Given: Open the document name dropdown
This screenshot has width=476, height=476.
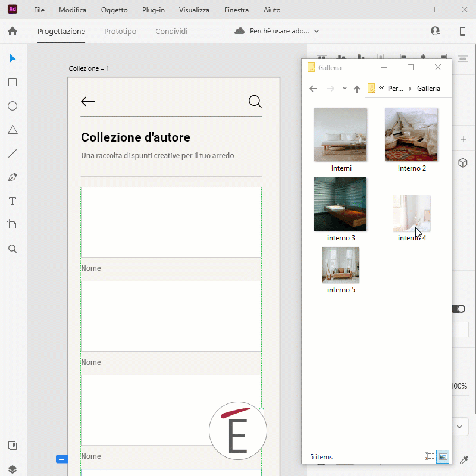Looking at the screenshot, I should (x=317, y=31).
